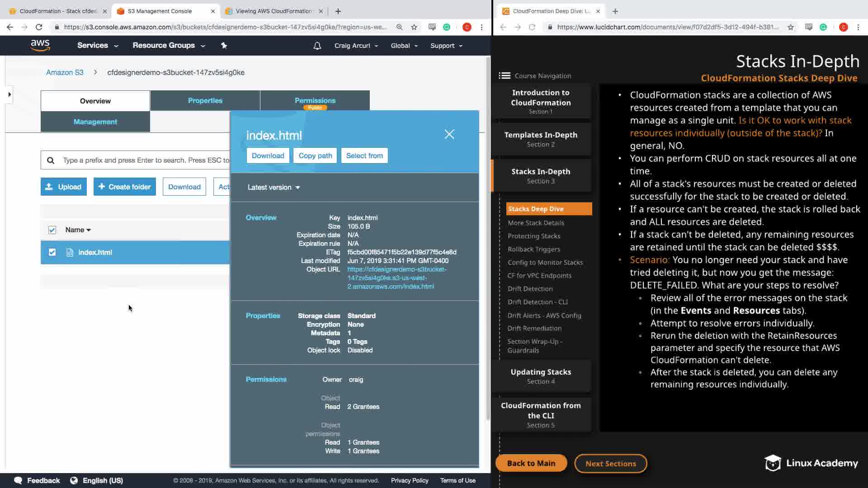Uncheck the index.html row checkbox
868x488 pixels.
point(52,253)
